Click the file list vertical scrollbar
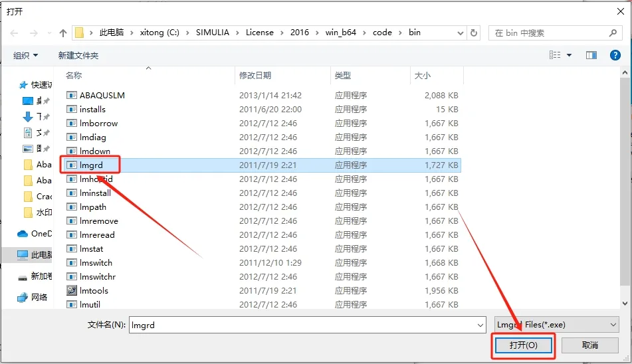 625,181
